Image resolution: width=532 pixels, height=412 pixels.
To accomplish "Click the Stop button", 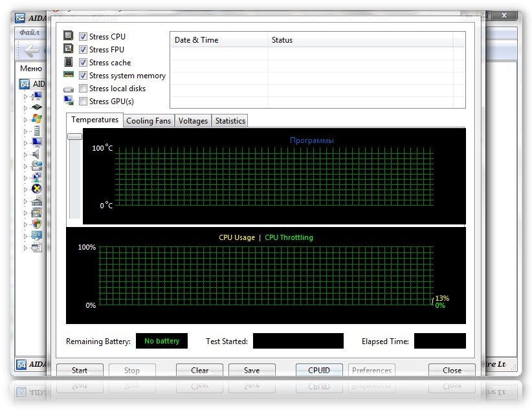I will (132, 370).
